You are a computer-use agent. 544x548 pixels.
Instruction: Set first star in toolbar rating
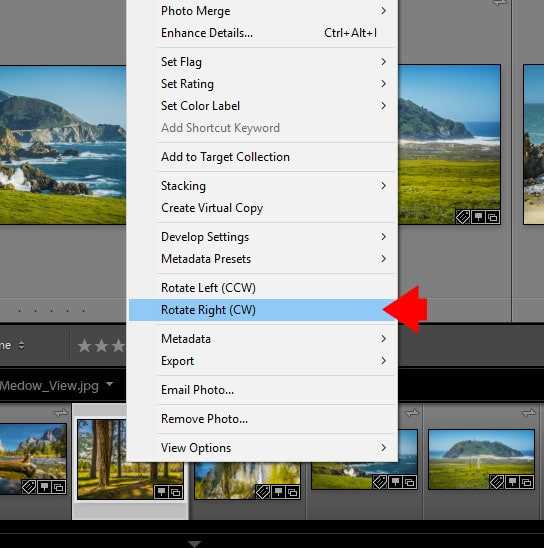(x=85, y=346)
